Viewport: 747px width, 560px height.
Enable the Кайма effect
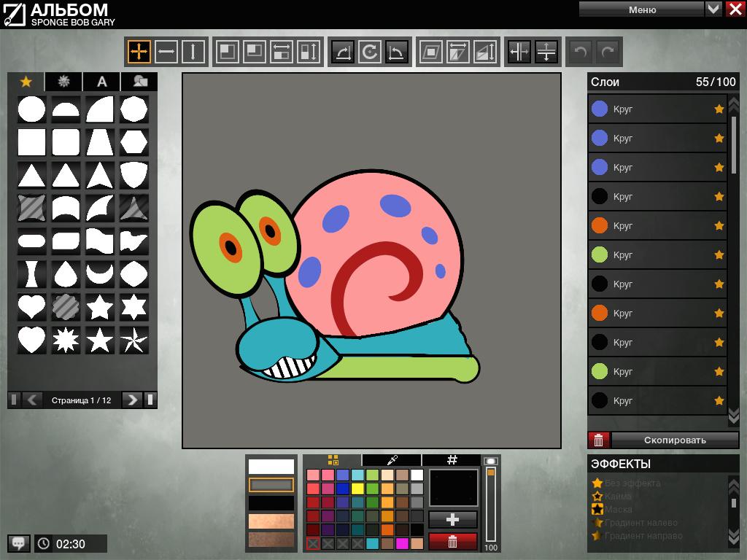(618, 496)
